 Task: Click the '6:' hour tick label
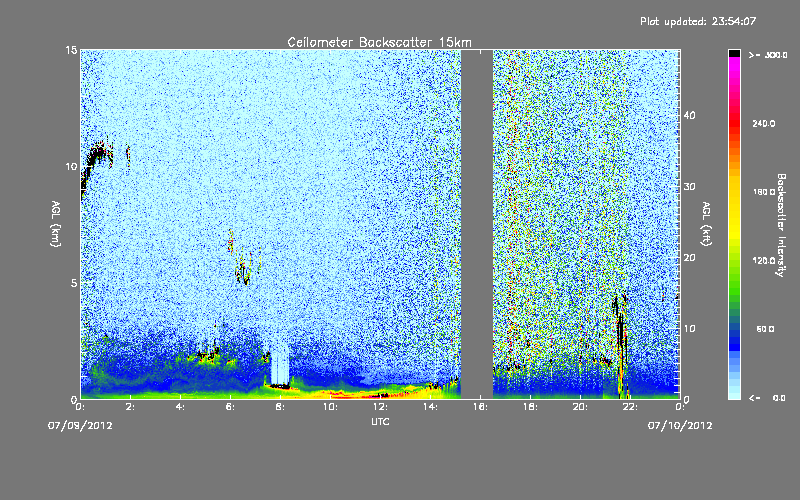pyautogui.click(x=230, y=407)
